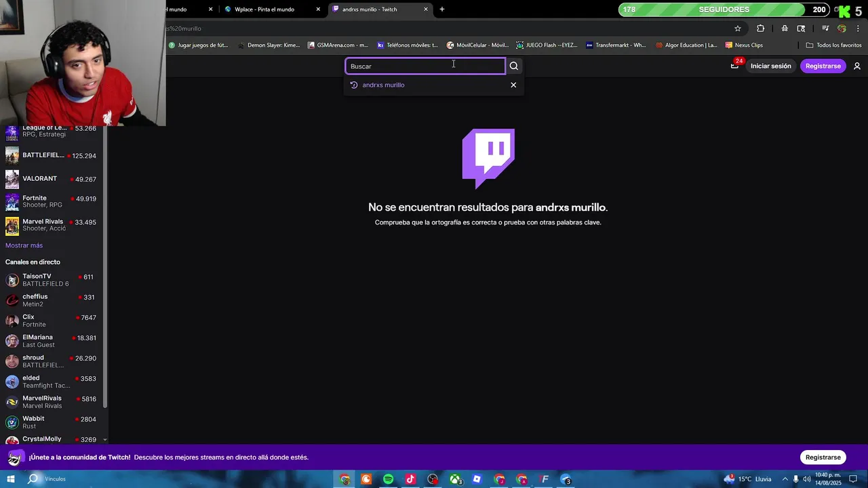This screenshot has height=488, width=868.
Task: Open TaisonTV live channel
Action: [x=52, y=280]
